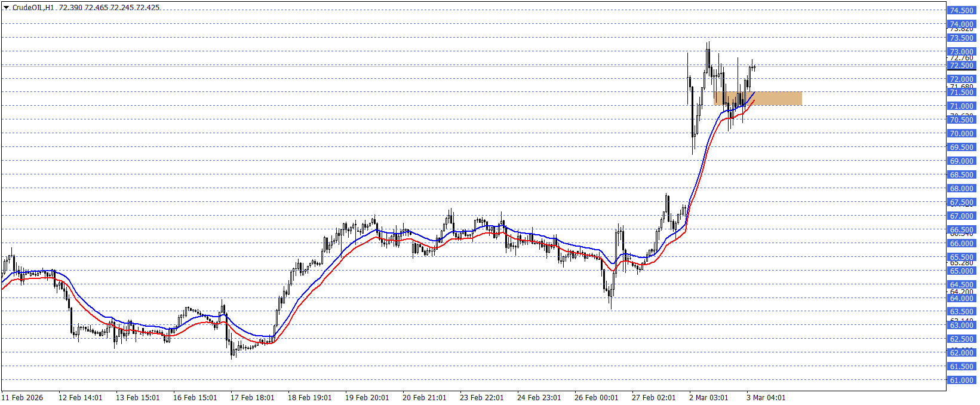Click the 64.000 price level label
Image resolution: width=980 pixels, height=405 pixels.
961,299
